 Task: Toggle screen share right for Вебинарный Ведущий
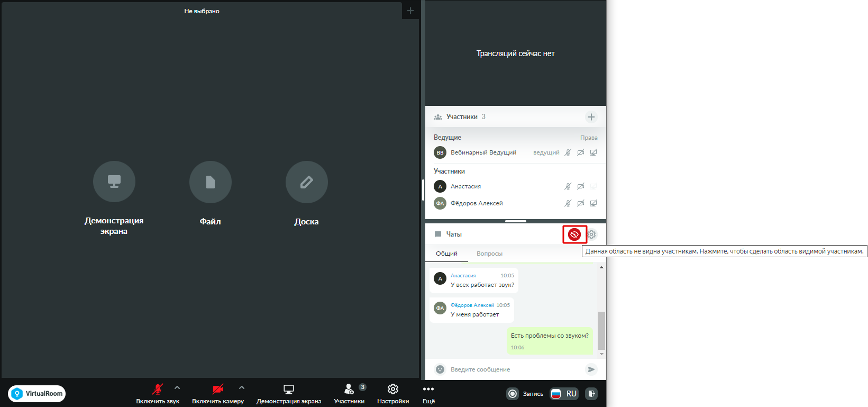(x=593, y=152)
